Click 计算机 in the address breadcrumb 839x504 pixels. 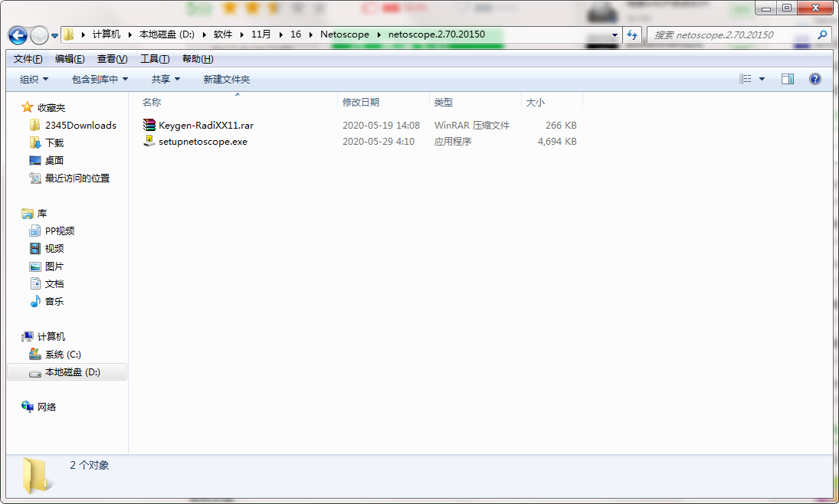pyautogui.click(x=106, y=34)
